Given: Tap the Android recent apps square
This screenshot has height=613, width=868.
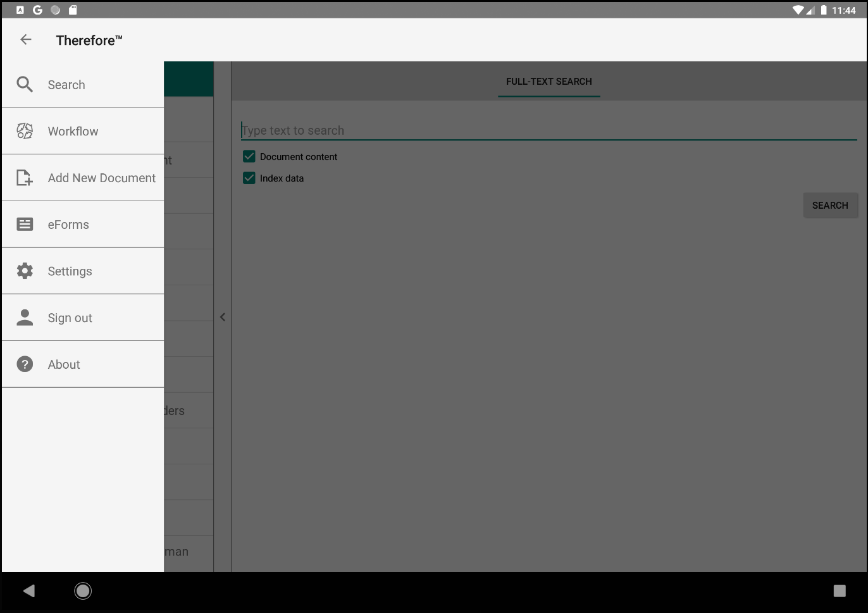Looking at the screenshot, I should tap(840, 591).
